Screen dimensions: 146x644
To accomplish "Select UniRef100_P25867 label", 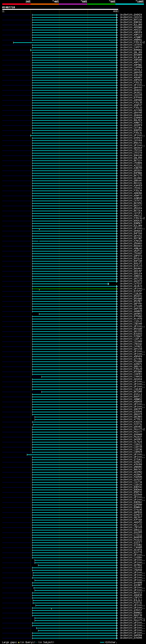I will (x=131, y=337).
